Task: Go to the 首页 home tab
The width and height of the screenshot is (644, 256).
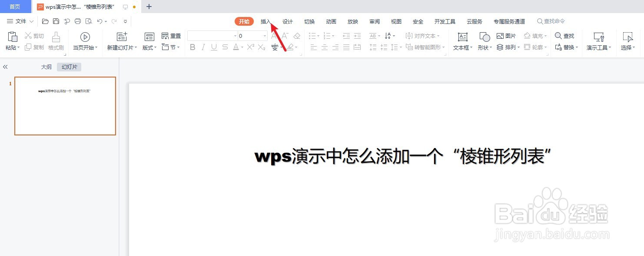Action: (x=15, y=7)
